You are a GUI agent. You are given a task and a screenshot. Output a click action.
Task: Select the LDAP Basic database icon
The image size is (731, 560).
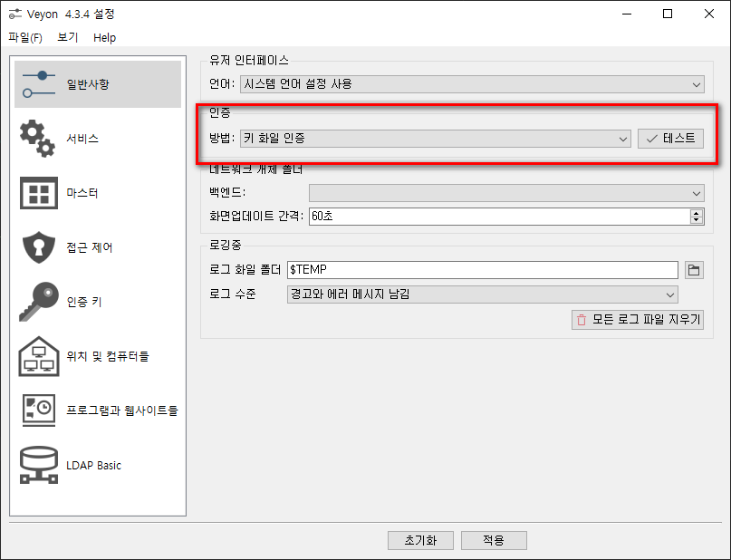[39, 465]
